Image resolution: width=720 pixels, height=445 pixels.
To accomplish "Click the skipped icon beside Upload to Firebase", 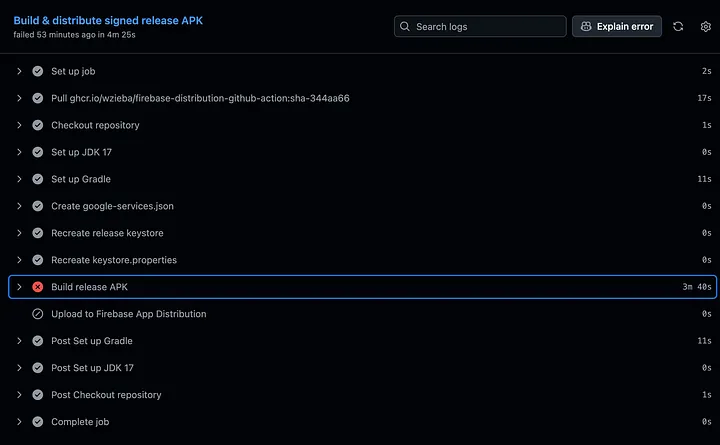I will click(38, 314).
